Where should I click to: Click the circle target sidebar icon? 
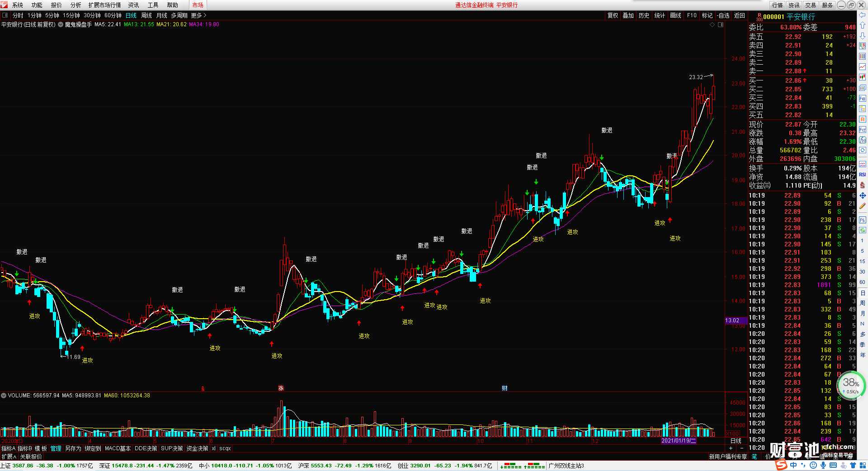pos(863,151)
